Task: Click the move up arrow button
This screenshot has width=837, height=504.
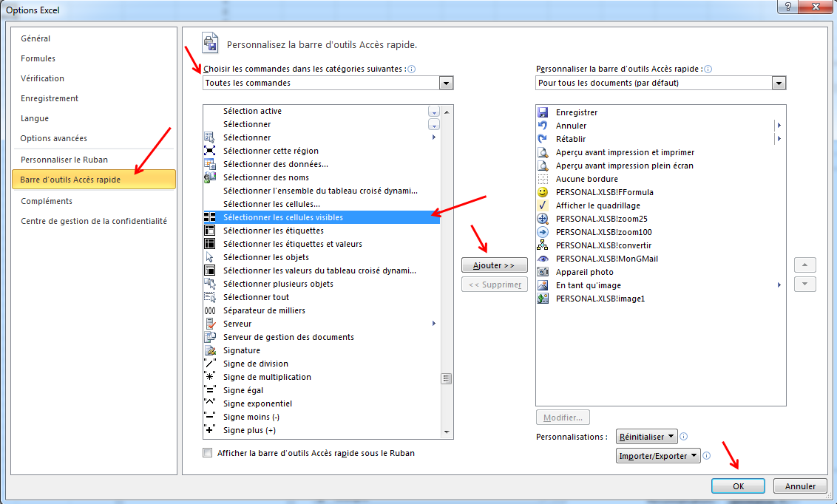Action: click(805, 265)
